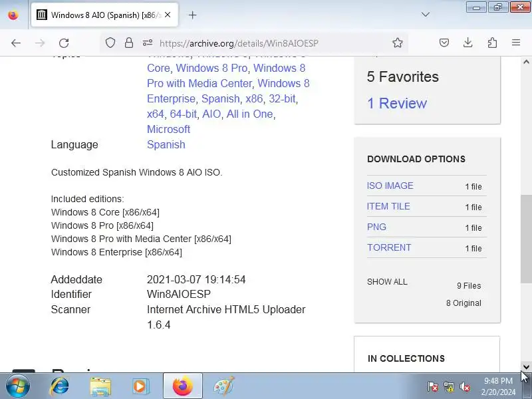
Task: Click the muted volume tray icon
Action: [464, 387]
